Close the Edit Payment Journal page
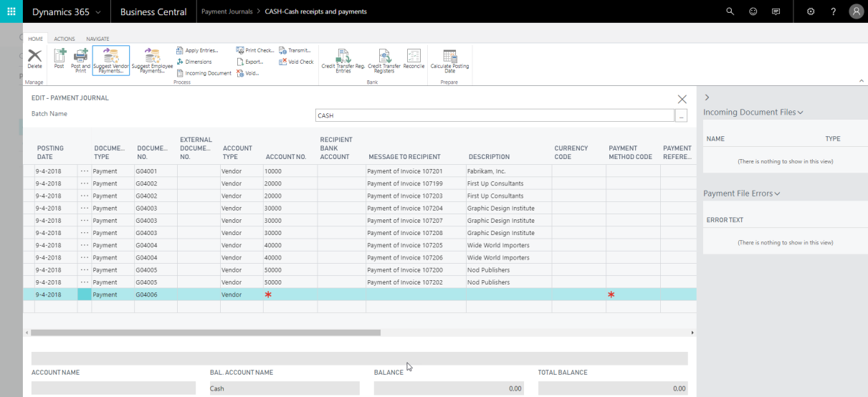868x397 pixels. [x=682, y=99]
